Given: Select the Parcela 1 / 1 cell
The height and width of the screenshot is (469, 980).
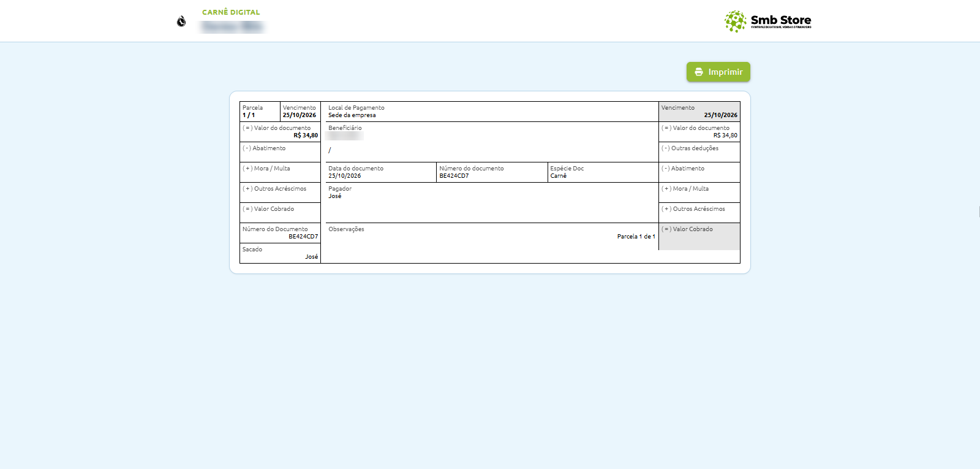Looking at the screenshot, I should pyautogui.click(x=260, y=112).
